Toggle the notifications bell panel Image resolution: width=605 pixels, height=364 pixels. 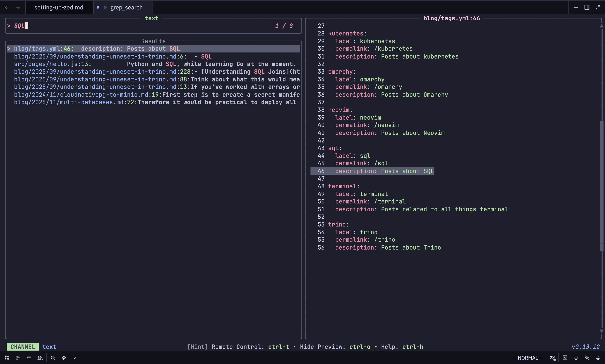pos(598,358)
